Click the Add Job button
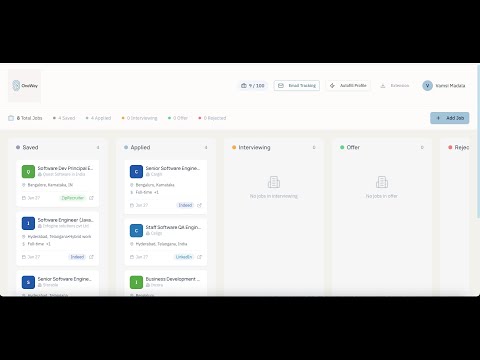This screenshot has height=360, width=480. click(x=450, y=118)
